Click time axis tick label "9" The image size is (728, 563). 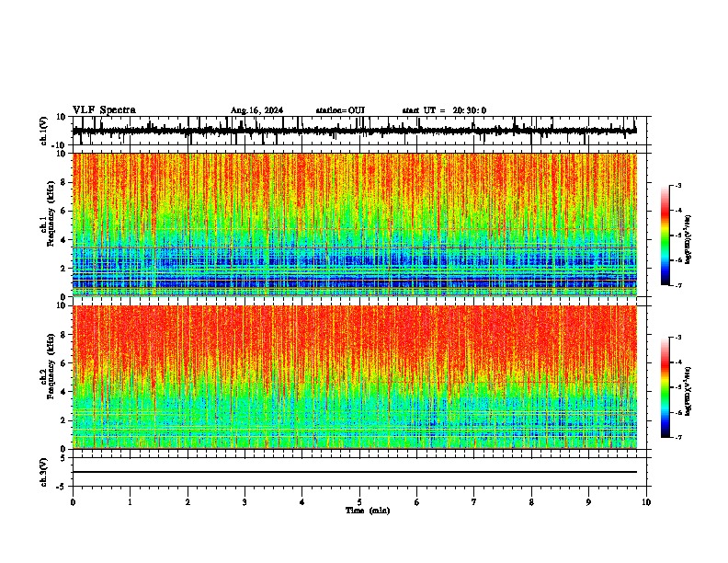pyautogui.click(x=588, y=502)
